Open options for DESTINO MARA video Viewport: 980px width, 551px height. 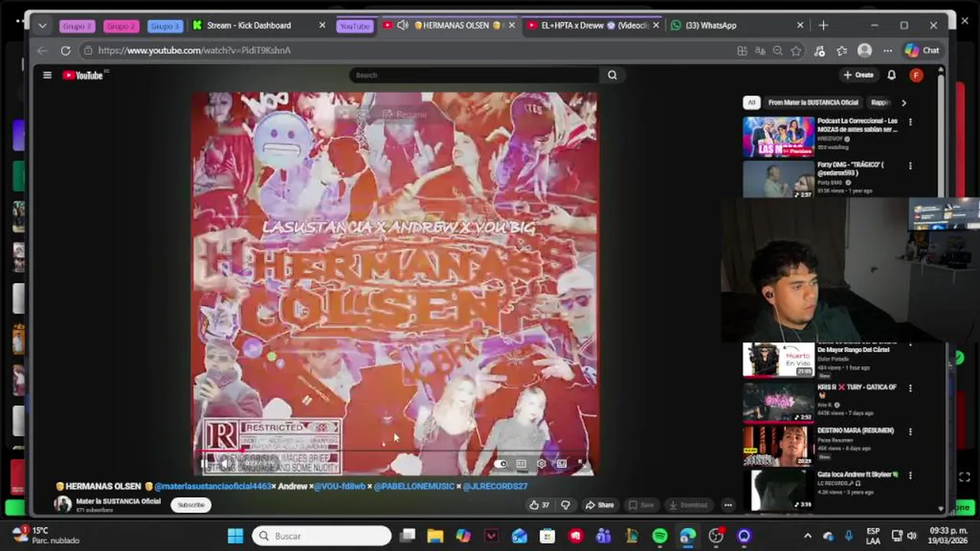coord(910,432)
